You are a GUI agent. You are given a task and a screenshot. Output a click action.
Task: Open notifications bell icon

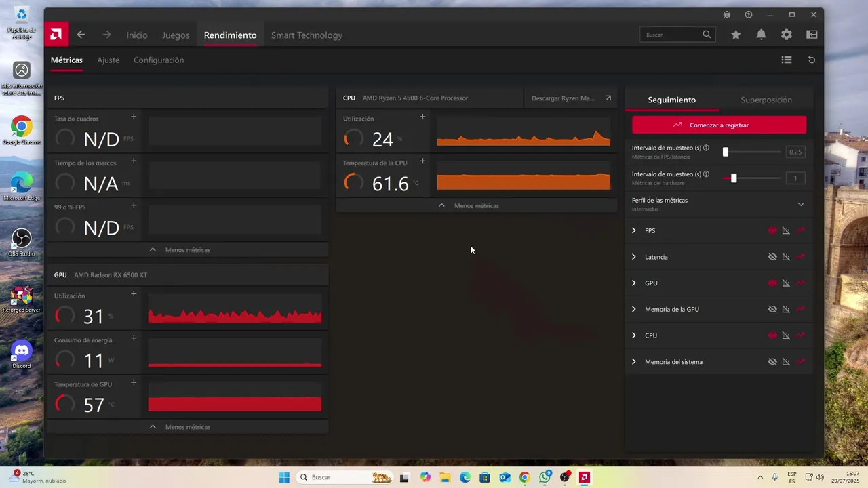761,35
